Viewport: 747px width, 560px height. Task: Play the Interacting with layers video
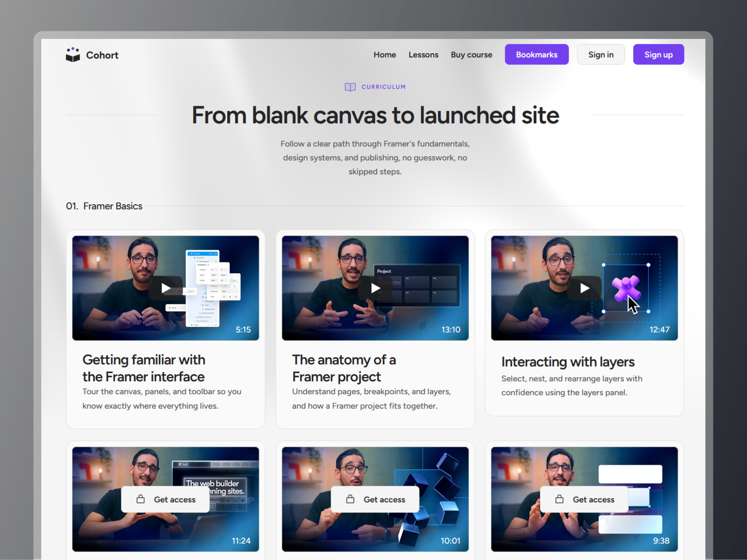tap(585, 288)
